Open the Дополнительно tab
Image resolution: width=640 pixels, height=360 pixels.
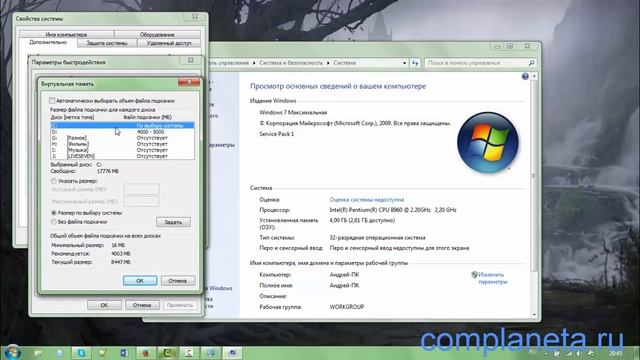48,42
